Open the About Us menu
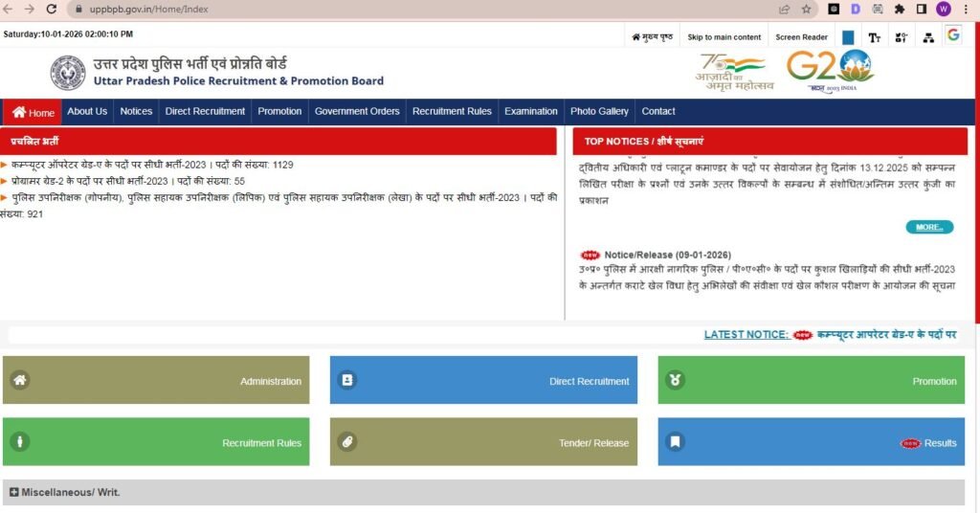 [87, 111]
